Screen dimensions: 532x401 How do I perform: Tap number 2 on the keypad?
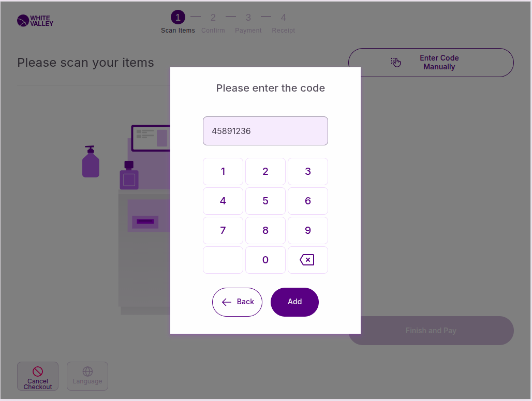pyautogui.click(x=265, y=171)
